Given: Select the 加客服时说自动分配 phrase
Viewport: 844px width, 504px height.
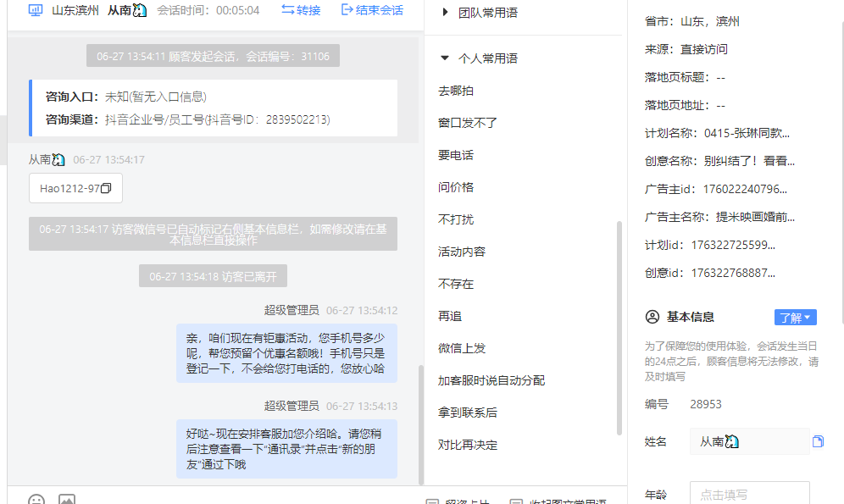Looking at the screenshot, I should point(491,381).
